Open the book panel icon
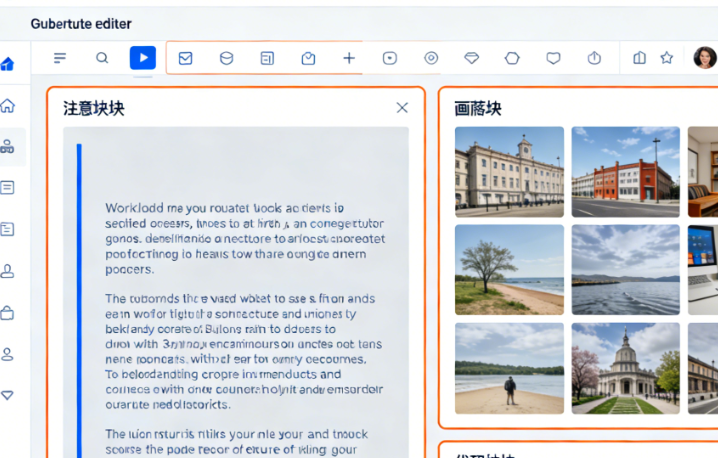Viewport: 718px width, 458px height. pos(640,58)
